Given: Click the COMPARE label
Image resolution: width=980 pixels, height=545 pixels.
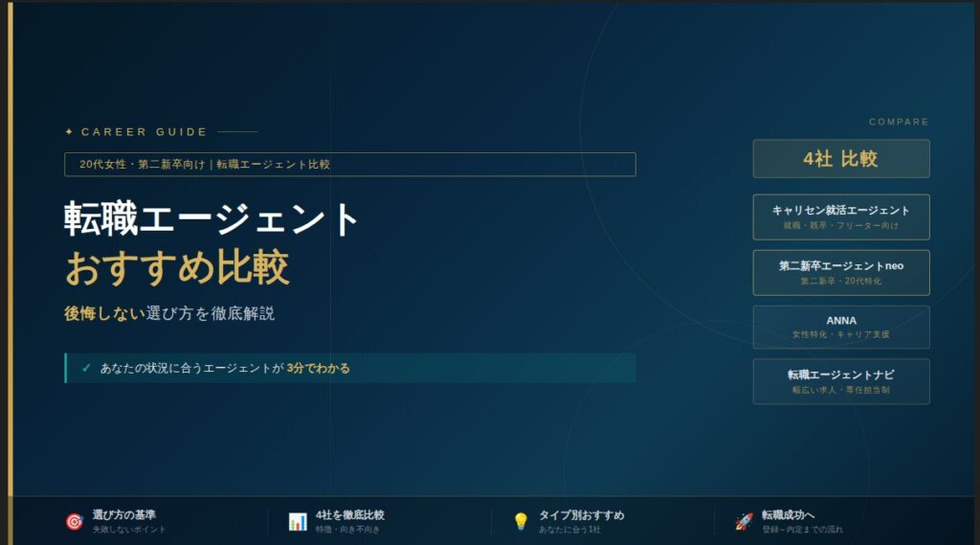Looking at the screenshot, I should 899,122.
